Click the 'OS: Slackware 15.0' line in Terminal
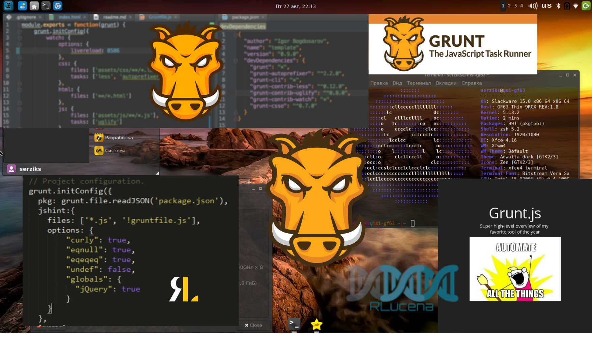 tap(525, 101)
